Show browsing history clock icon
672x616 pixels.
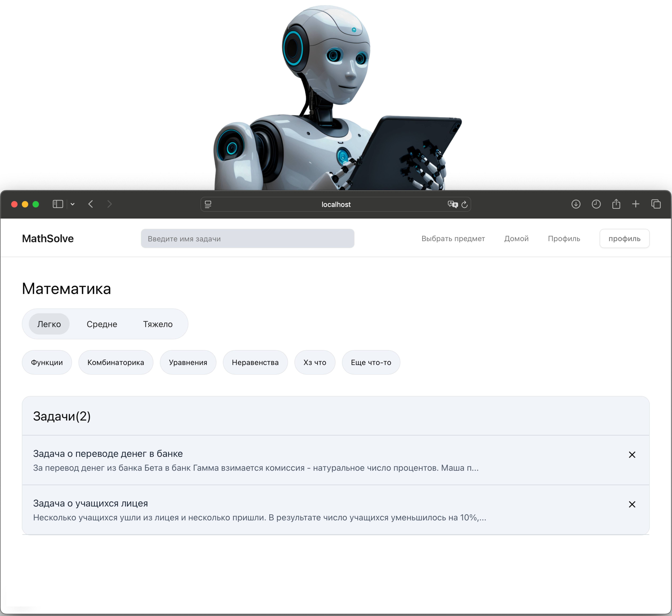click(x=596, y=204)
